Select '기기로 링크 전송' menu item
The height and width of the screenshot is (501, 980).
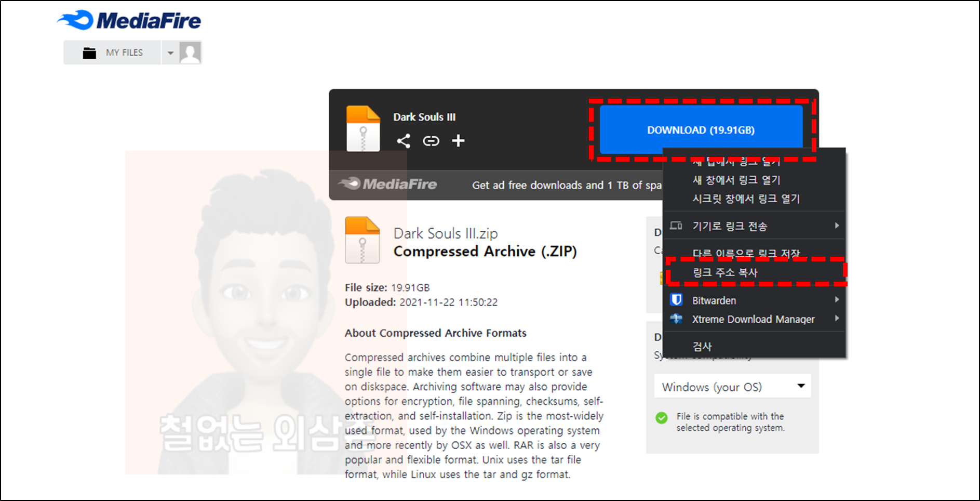754,226
